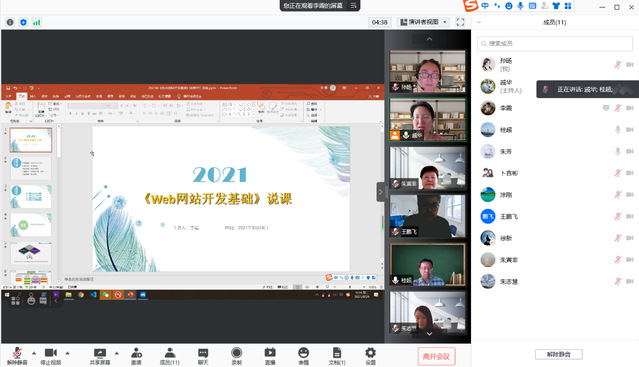Image resolution: width=639 pixels, height=367 pixels.
Task: Open the network signal status icon
Action: point(36,22)
